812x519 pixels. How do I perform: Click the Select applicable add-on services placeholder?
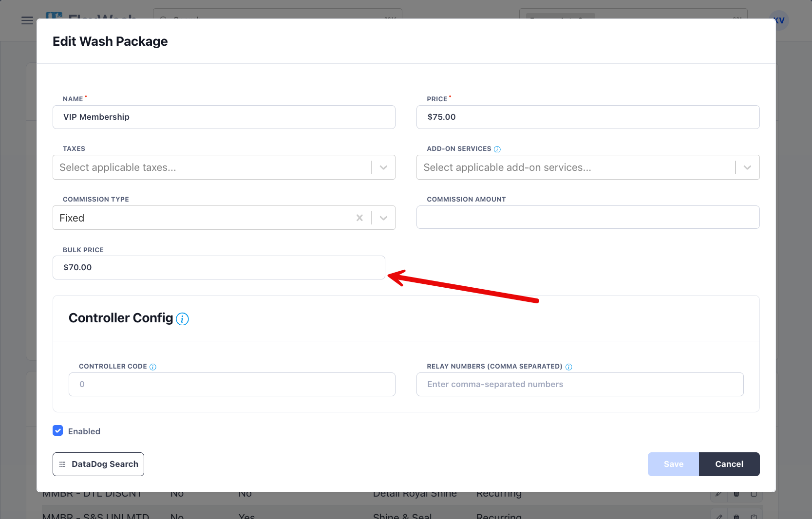coord(507,167)
